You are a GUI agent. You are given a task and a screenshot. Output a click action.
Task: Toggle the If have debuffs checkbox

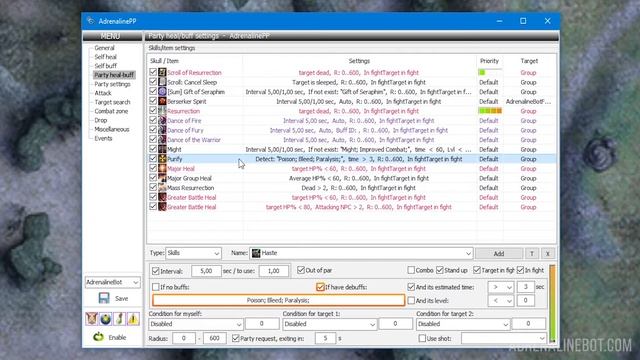pyautogui.click(x=320, y=287)
